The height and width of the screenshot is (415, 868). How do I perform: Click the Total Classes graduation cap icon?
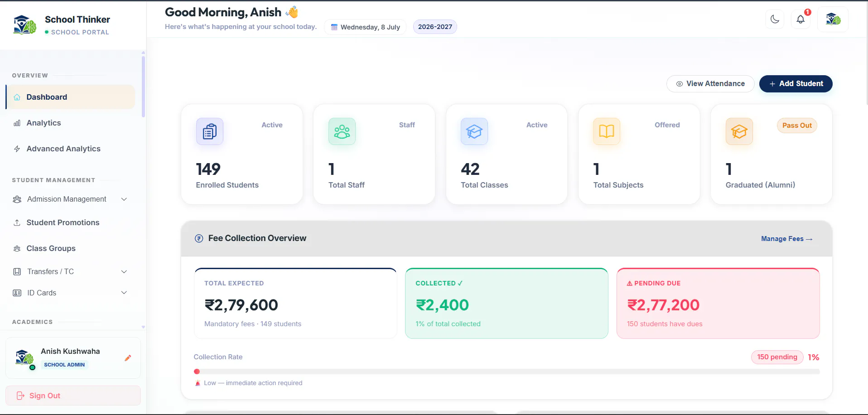(x=474, y=131)
